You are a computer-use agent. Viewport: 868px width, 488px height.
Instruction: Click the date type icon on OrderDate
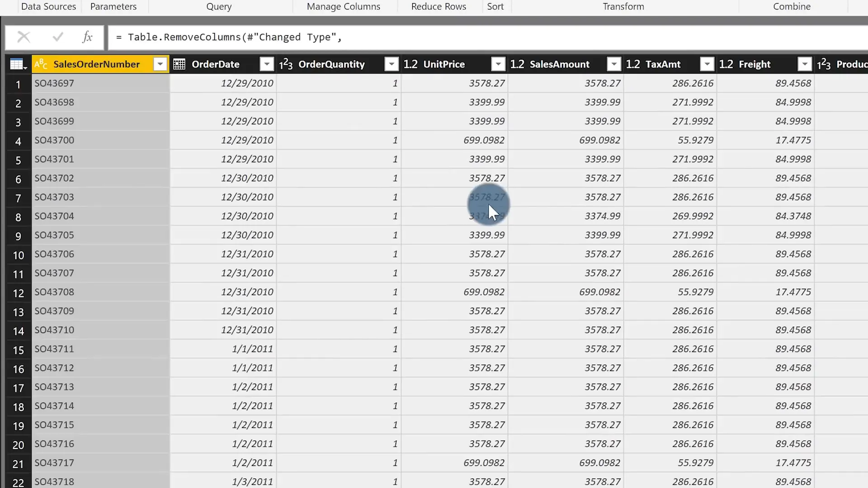(x=179, y=64)
